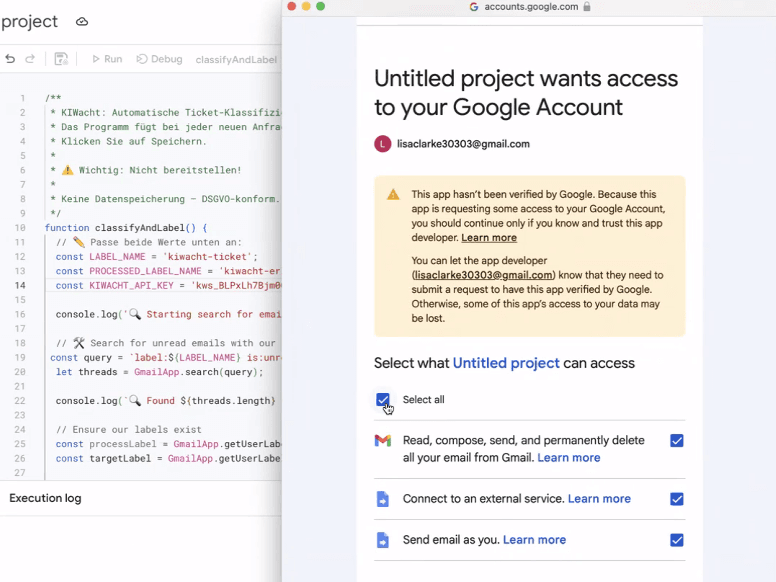Click the accounts.google.com address bar
Screen dimensions: 776x582
(531, 6)
